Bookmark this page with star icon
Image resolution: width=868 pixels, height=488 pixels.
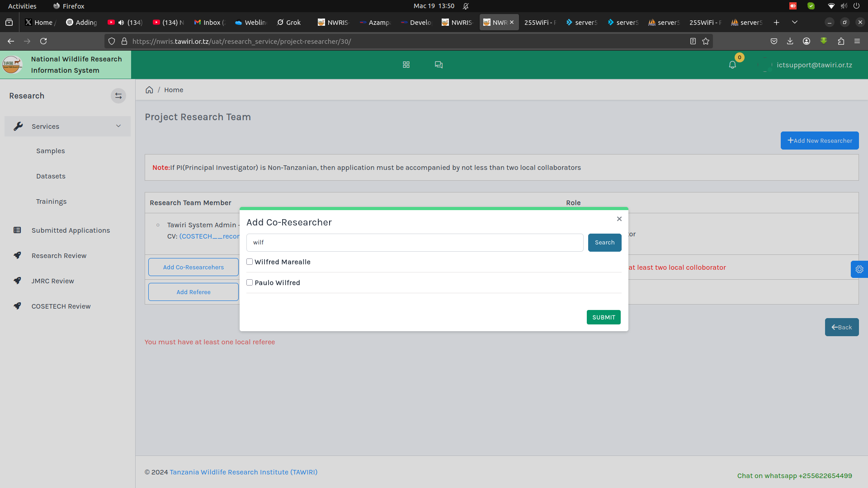706,41
